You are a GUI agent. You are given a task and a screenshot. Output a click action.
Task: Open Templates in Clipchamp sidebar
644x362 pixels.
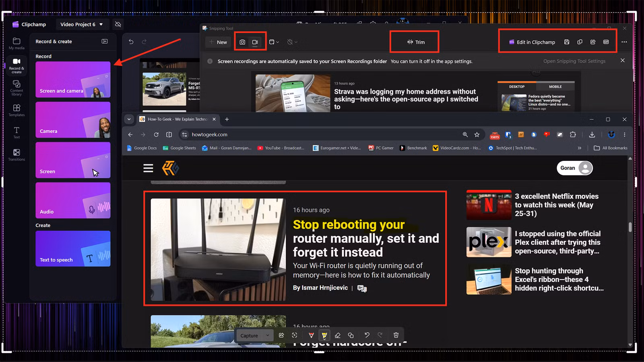[17, 110]
